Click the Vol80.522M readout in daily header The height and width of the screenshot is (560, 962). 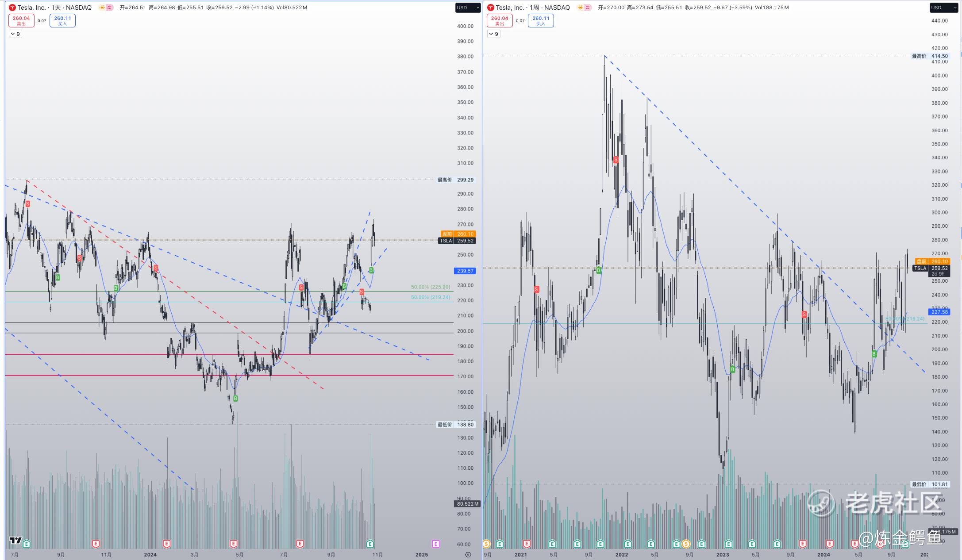(292, 8)
